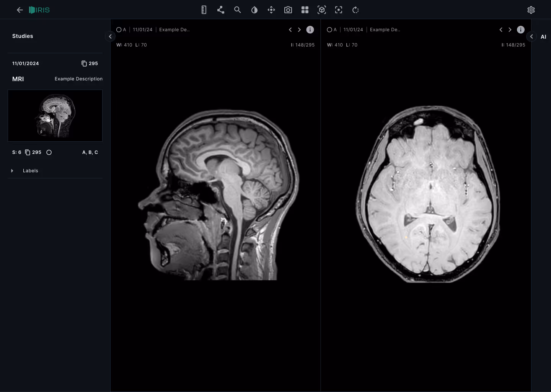Toggle the series circle marker beside 295
551x392 pixels.
tap(49, 152)
